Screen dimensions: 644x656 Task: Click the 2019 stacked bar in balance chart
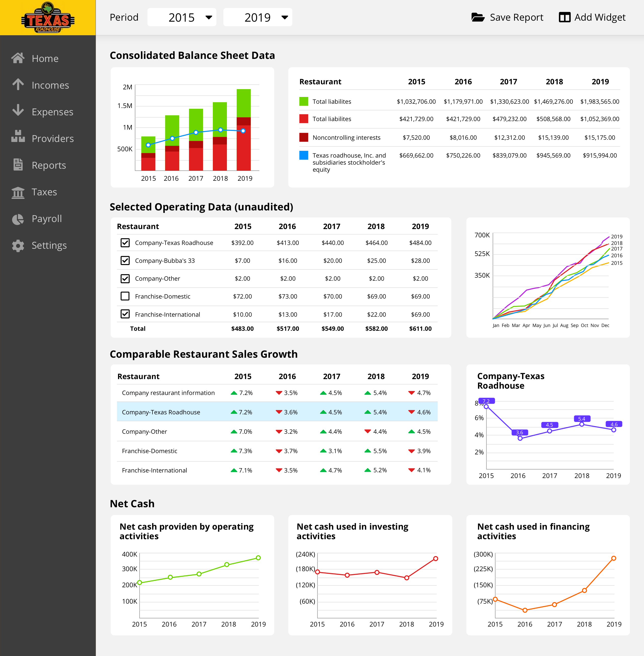244,130
